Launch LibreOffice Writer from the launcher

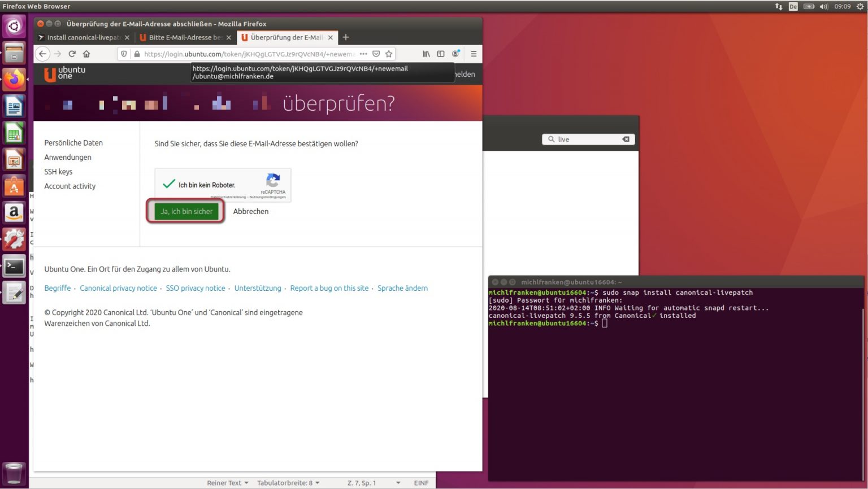[14, 107]
